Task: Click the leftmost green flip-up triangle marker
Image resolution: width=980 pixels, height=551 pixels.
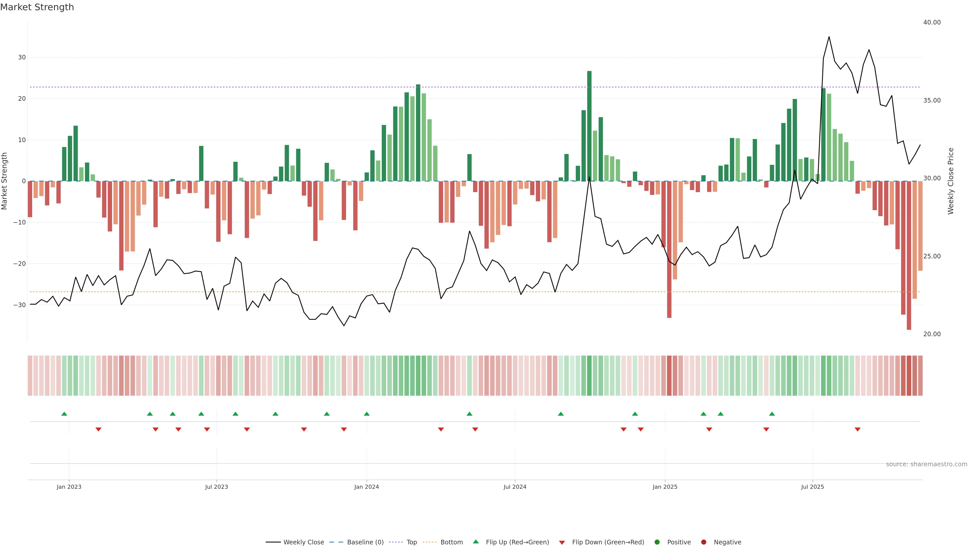Action: [x=64, y=414]
